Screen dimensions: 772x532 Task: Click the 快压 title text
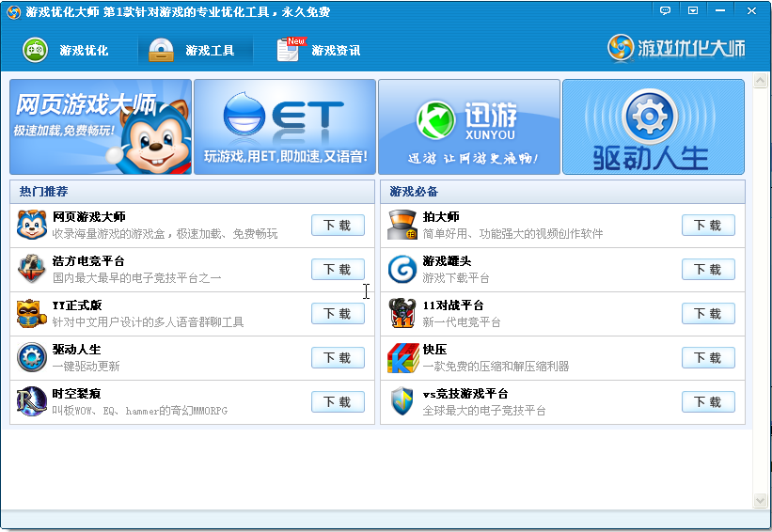click(434, 350)
